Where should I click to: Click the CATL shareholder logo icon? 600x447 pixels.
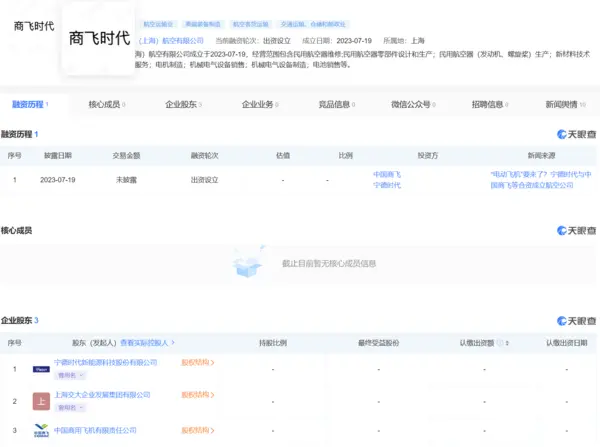click(x=41, y=368)
